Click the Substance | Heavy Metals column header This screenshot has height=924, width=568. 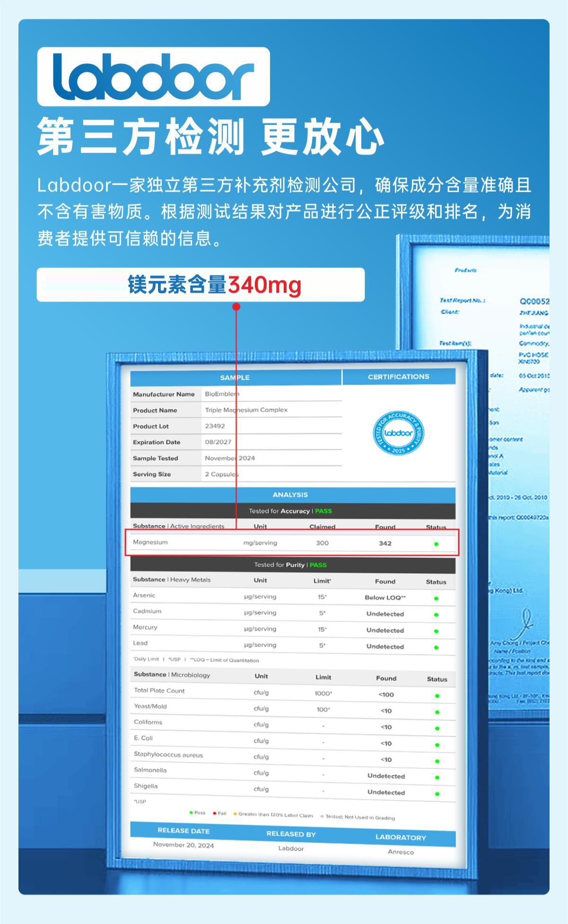172,580
